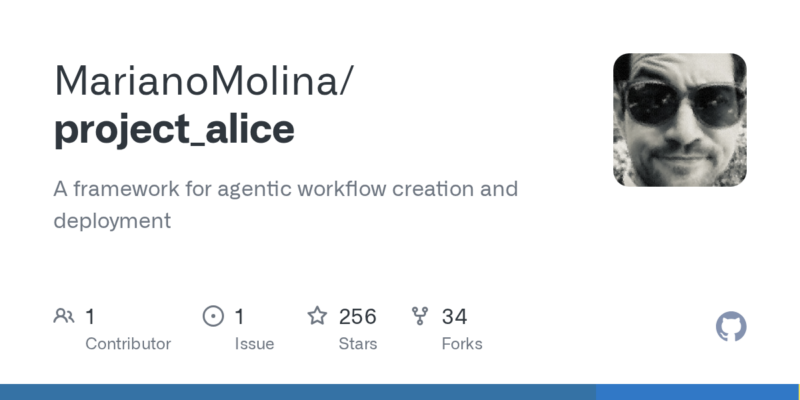800x400 pixels.
Task: Click the word deployment in the description
Action: coord(112,221)
